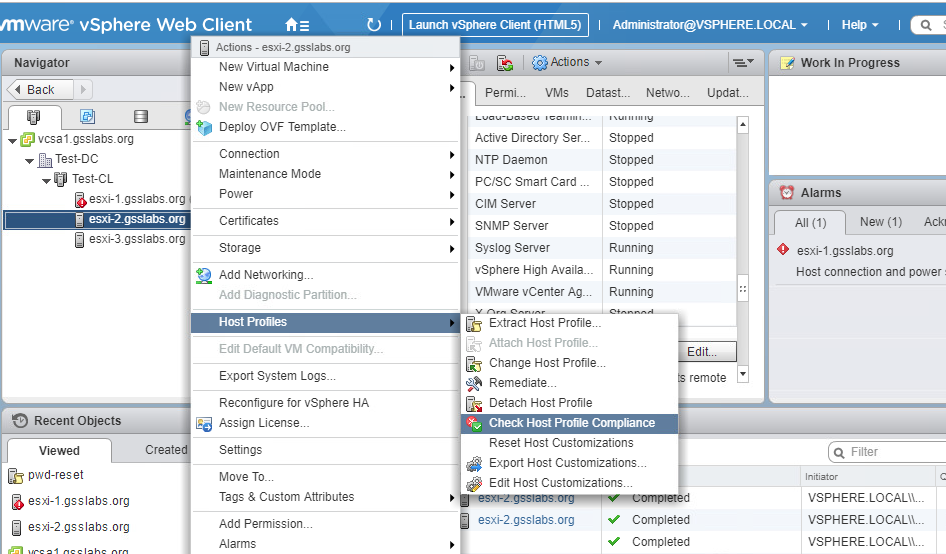Select VMs and Templates navigator tab icon
The image size is (946, 554).
[x=87, y=116]
